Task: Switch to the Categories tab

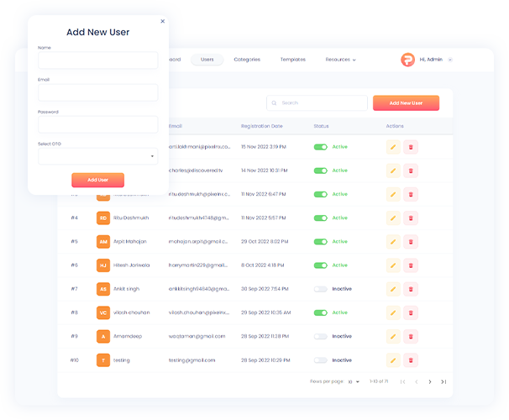Action: point(247,60)
